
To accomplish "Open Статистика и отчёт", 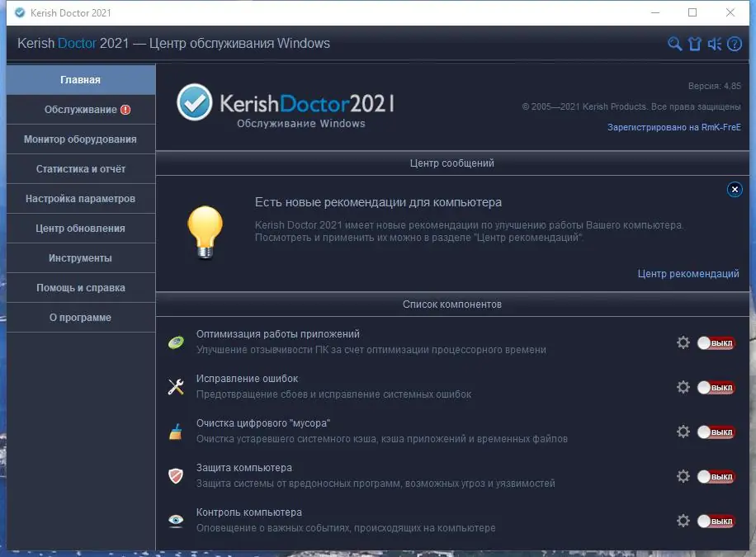I will point(81,169).
